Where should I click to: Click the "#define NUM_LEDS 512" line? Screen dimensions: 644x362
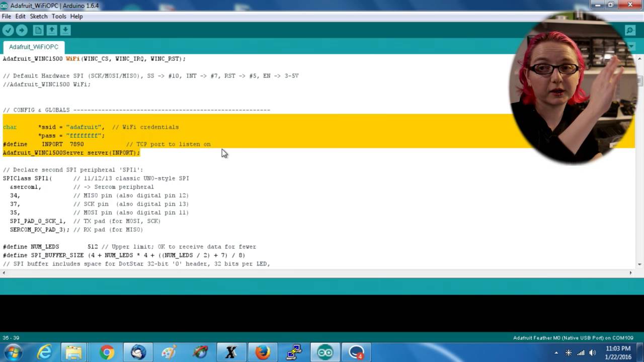[x=129, y=247]
